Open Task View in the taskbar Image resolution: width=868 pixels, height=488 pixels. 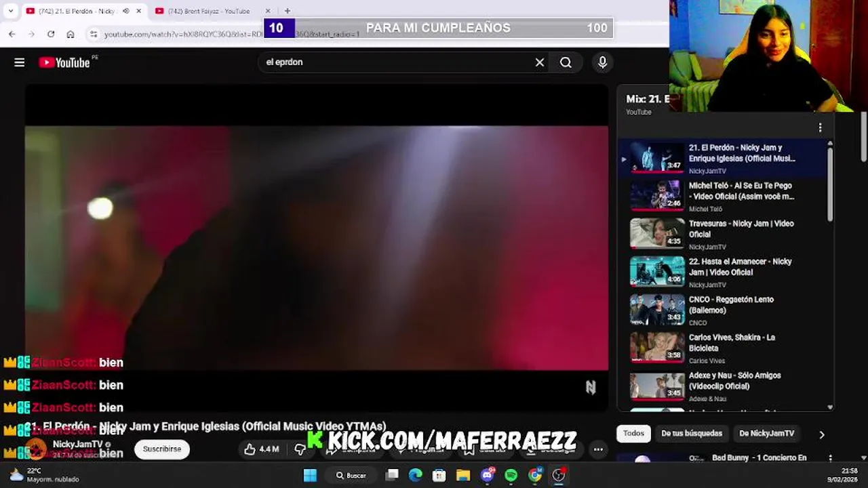[392, 475]
